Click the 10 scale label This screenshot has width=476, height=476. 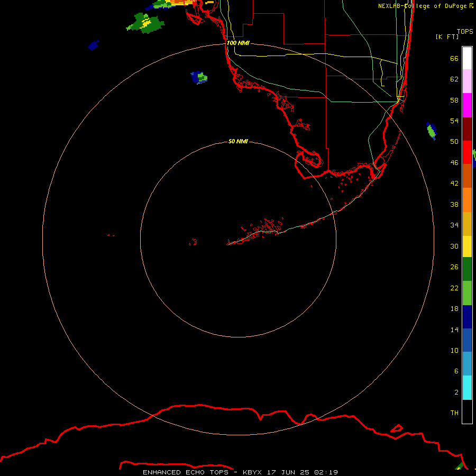[x=454, y=350]
